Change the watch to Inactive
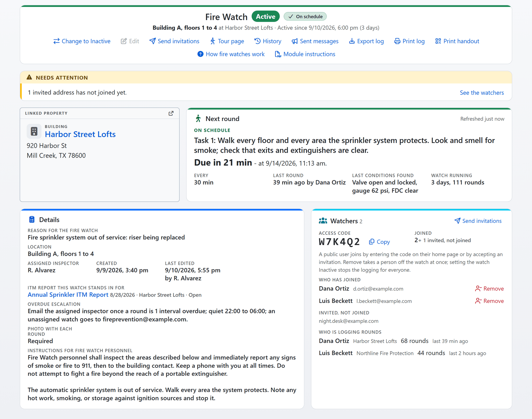Image resolution: width=532 pixels, height=419 pixels. pyautogui.click(x=82, y=41)
